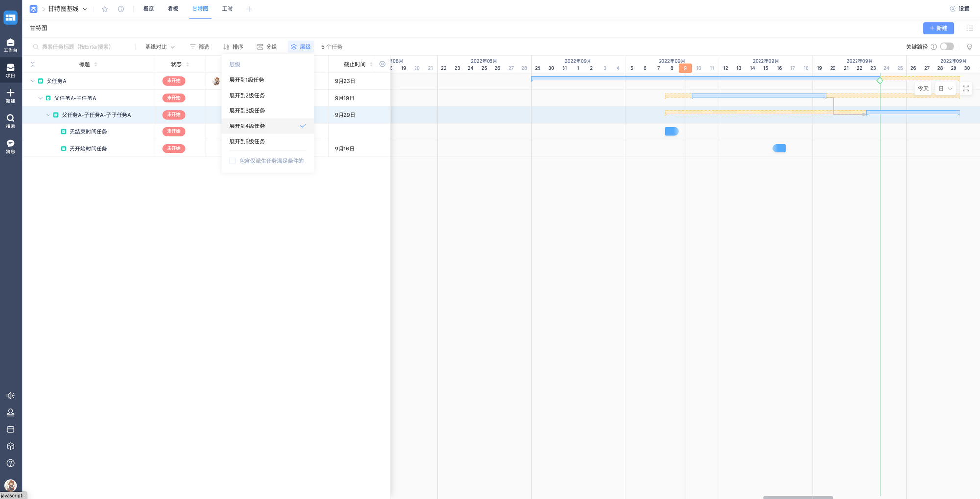Click the announcement speaker icon

click(x=10, y=396)
